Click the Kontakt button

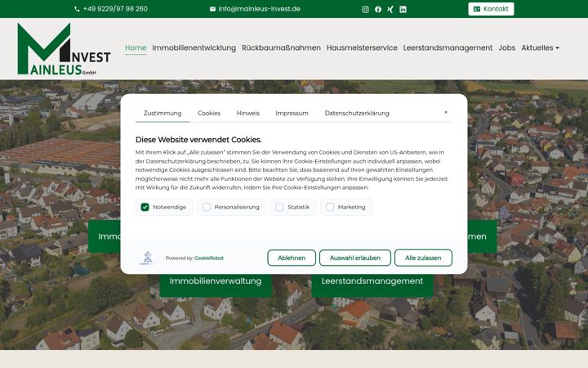click(x=491, y=9)
